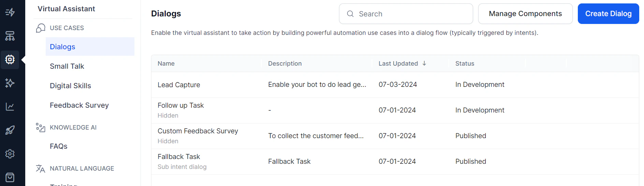Open FAQs under Knowledge AI
Viewport: 644px width, 186px height.
(59, 146)
